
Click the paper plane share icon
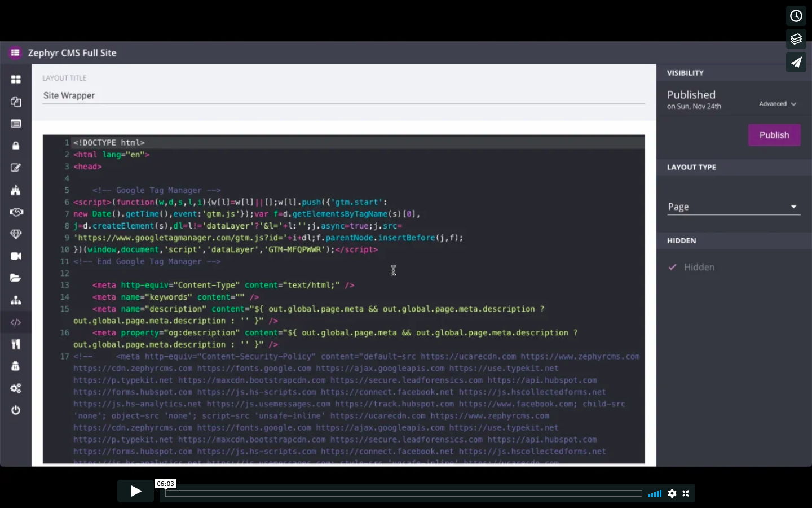pos(796,62)
